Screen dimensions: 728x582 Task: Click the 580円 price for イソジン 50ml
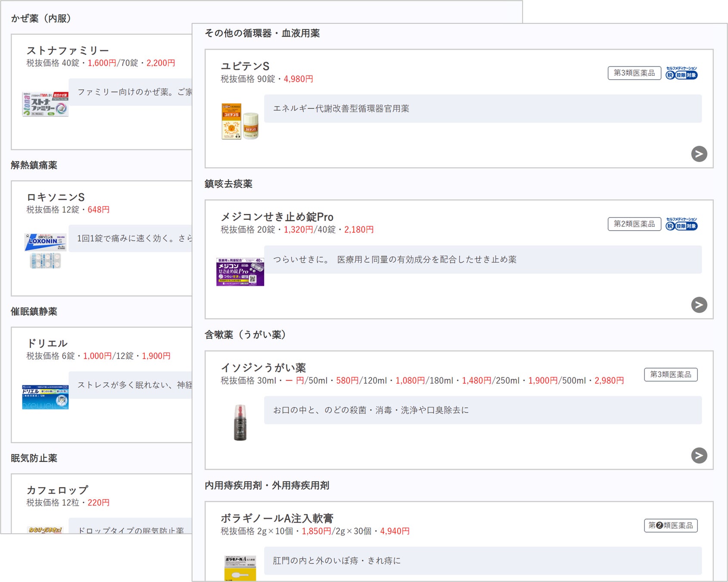(347, 380)
